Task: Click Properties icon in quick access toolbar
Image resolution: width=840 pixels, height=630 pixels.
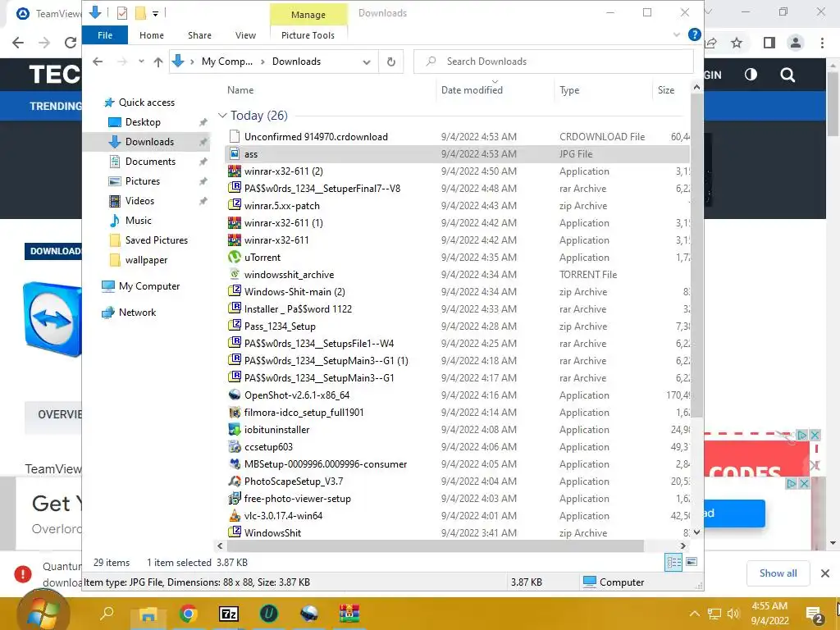Action: 122,13
